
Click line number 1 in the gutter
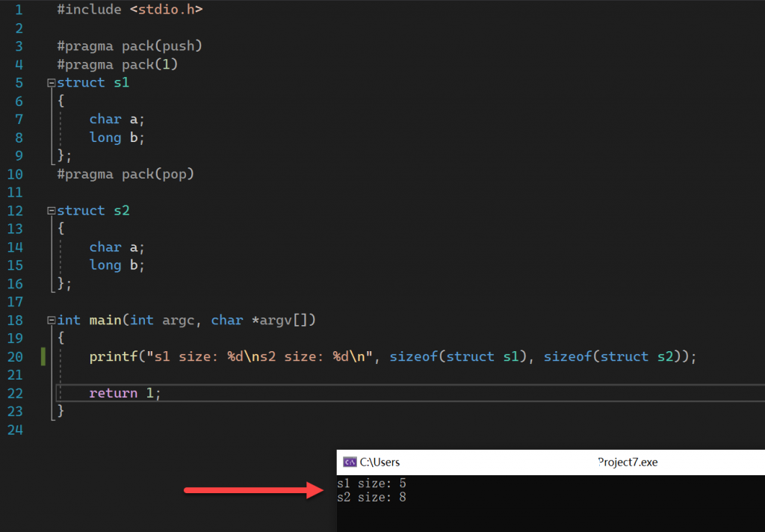point(18,10)
